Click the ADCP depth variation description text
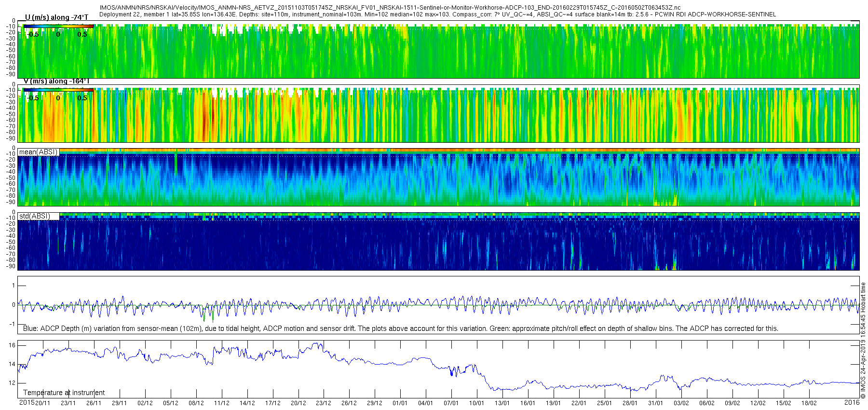 pos(400,328)
